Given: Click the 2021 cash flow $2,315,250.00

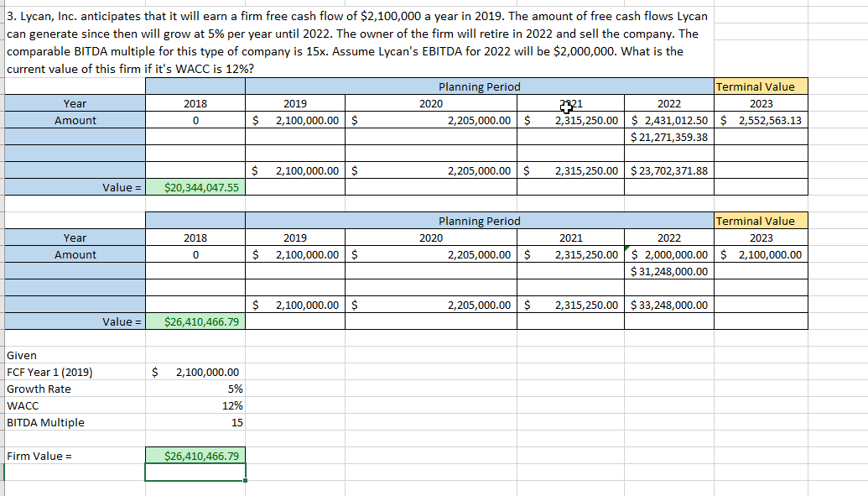Looking at the screenshot, I should (x=570, y=120).
